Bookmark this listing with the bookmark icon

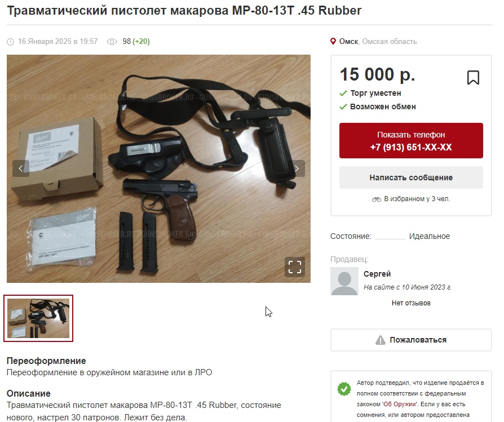(x=473, y=78)
